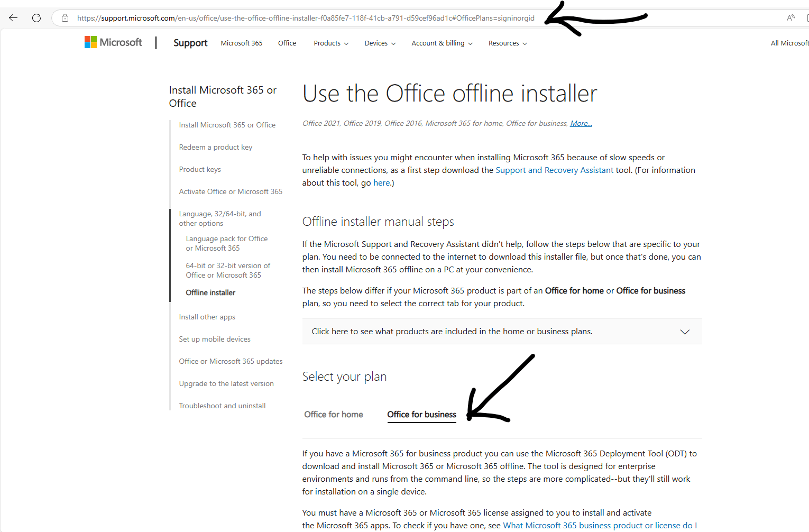Open the Products dropdown
Viewport: 809px width, 532px height.
click(x=330, y=43)
